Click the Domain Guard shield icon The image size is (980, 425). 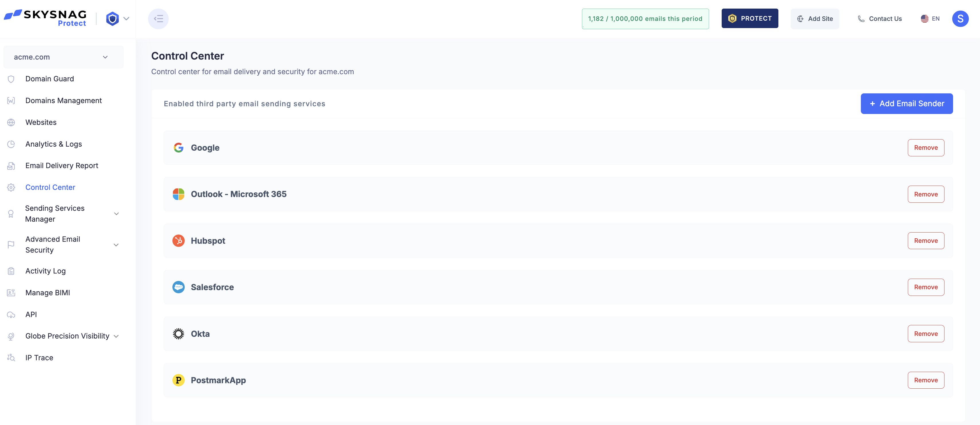(x=11, y=79)
